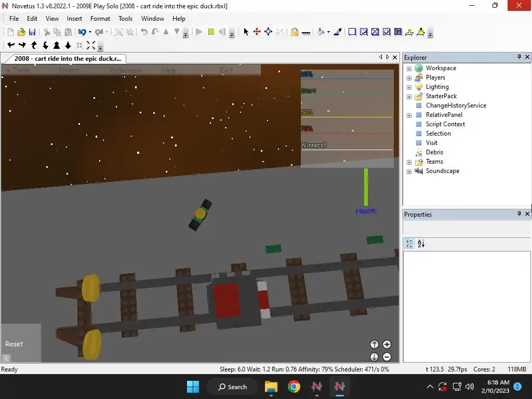
Task: Click the Ungroup selection icon
Action: [129, 32]
